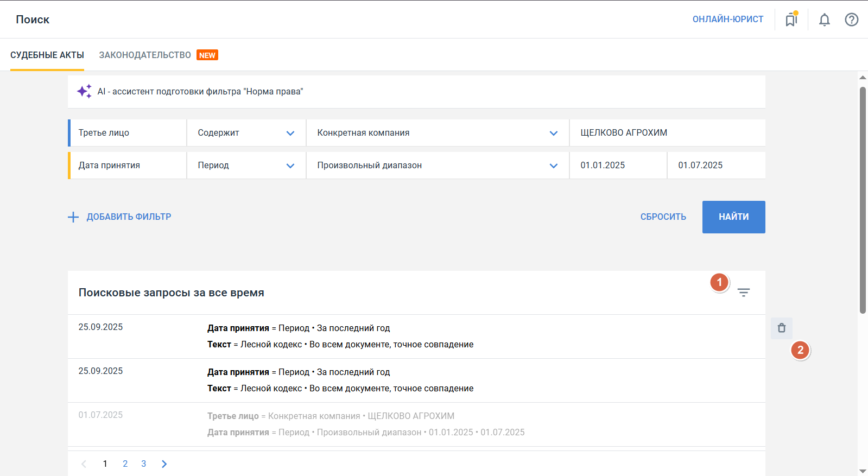Image resolution: width=868 pixels, height=476 pixels.
Task: Switch to the 'Законодательство' tab
Action: [145, 55]
